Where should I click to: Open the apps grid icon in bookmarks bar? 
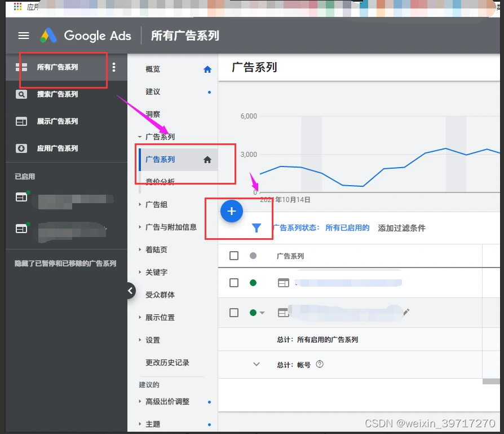tap(17, 6)
